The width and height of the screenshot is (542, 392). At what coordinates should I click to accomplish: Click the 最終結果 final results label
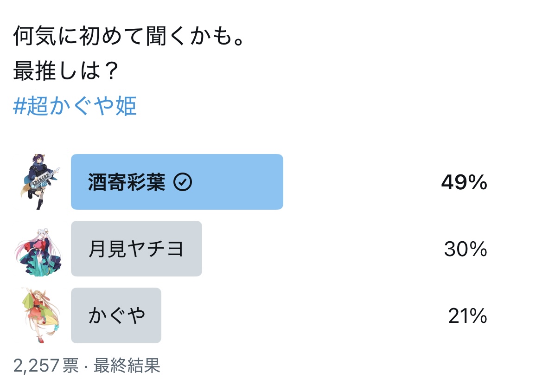pyautogui.click(x=127, y=366)
